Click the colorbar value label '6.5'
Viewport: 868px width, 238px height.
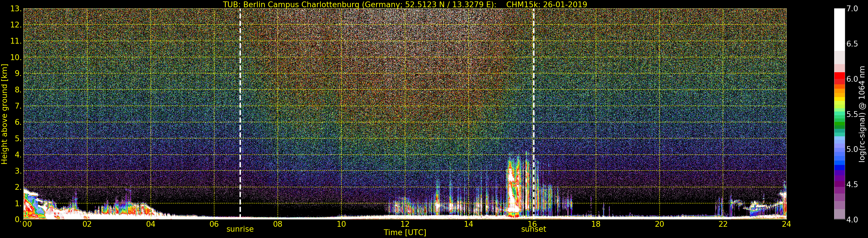[852, 44]
